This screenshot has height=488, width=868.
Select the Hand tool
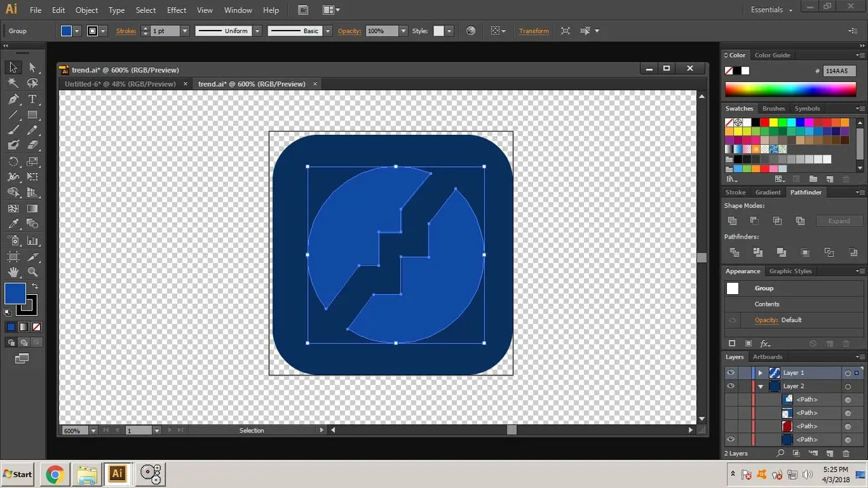coord(13,272)
